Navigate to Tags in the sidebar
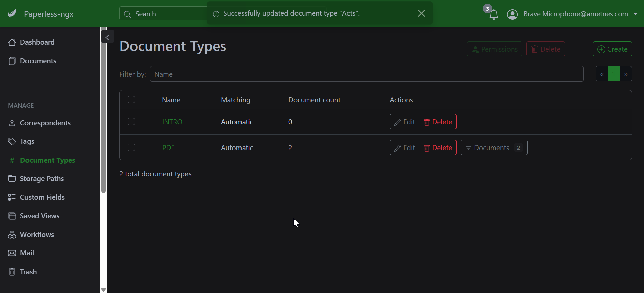This screenshot has height=293, width=644. (27, 141)
